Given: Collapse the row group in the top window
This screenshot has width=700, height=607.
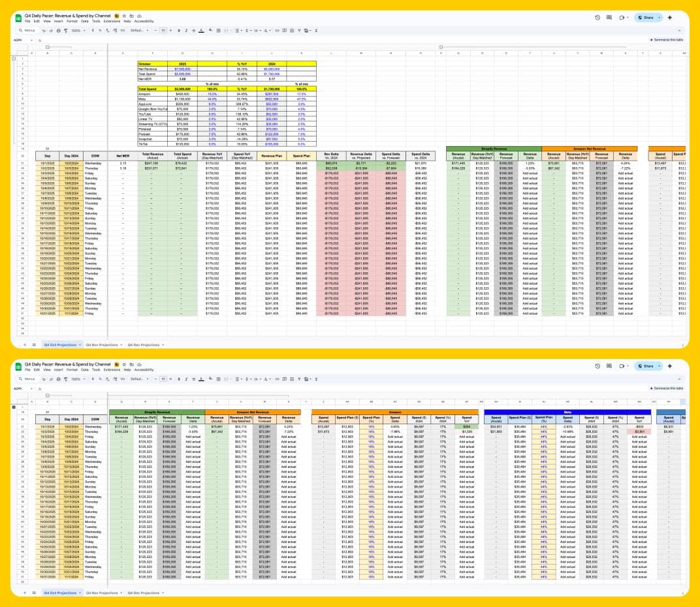Looking at the screenshot, I should (x=14, y=59).
